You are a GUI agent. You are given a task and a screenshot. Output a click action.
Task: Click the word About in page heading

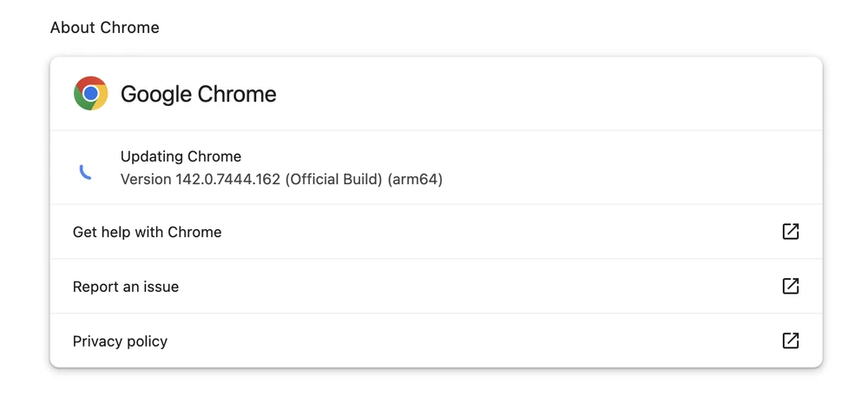pyautogui.click(x=71, y=28)
